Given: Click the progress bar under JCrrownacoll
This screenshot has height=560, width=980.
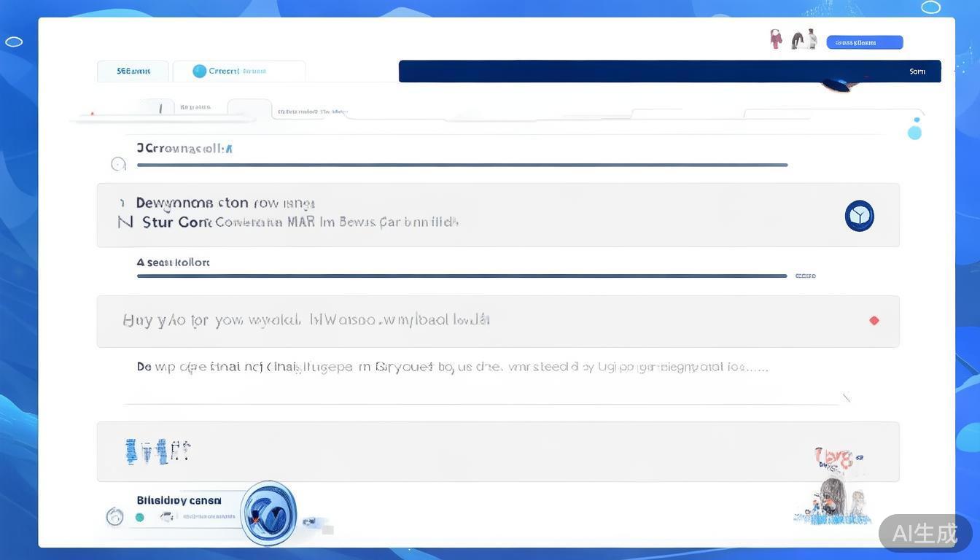Looking at the screenshot, I should click(x=462, y=165).
